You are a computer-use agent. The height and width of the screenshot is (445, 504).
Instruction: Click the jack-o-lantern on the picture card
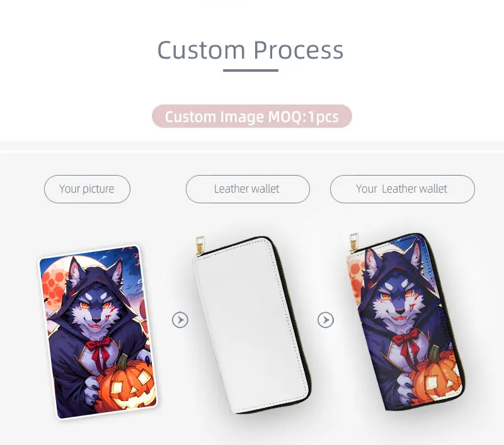pyautogui.click(x=125, y=385)
